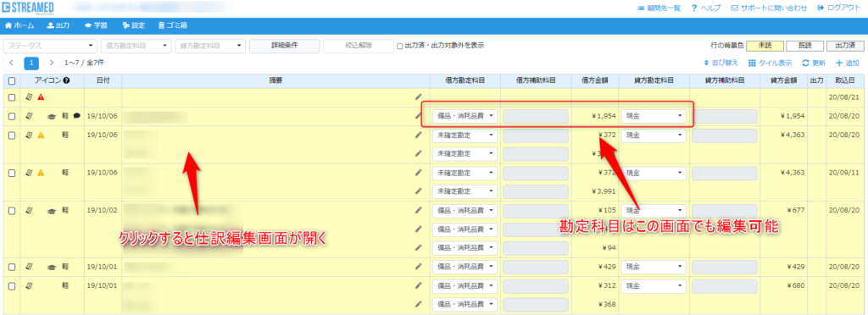Open the receipt clip icon in the 20/09/11 row
Viewport: 868px width, 315px height.
tap(30, 173)
